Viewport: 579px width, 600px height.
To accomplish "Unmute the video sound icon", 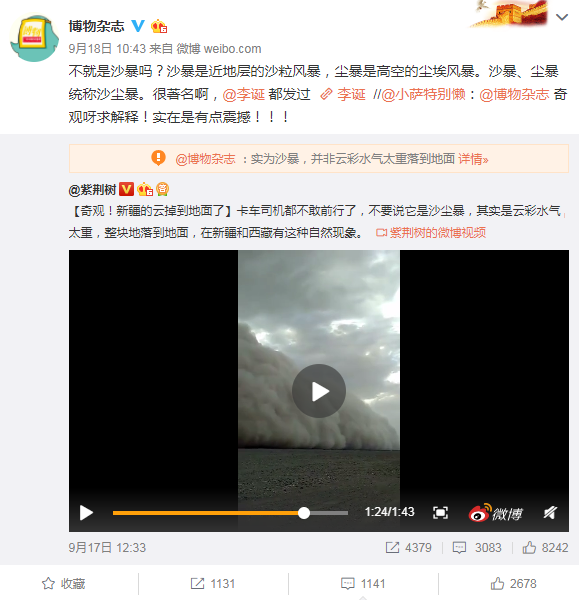I will 550,513.
